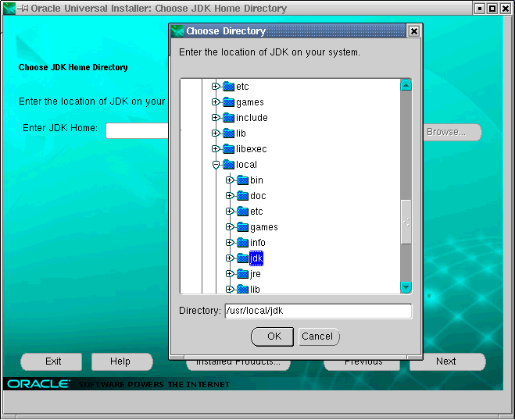The image size is (515, 420).
Task: Click the bin folder icon under local
Action: pos(242,180)
